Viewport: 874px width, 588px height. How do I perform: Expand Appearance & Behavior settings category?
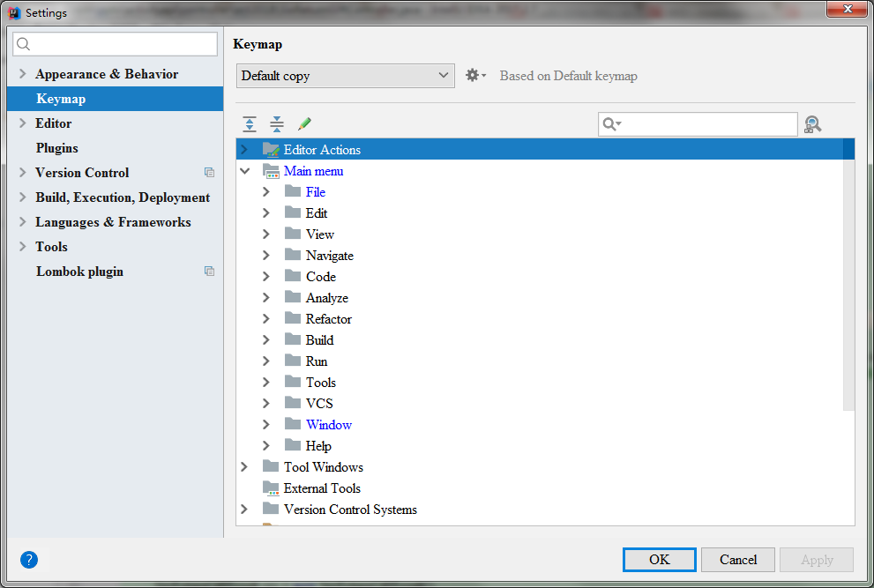click(22, 73)
